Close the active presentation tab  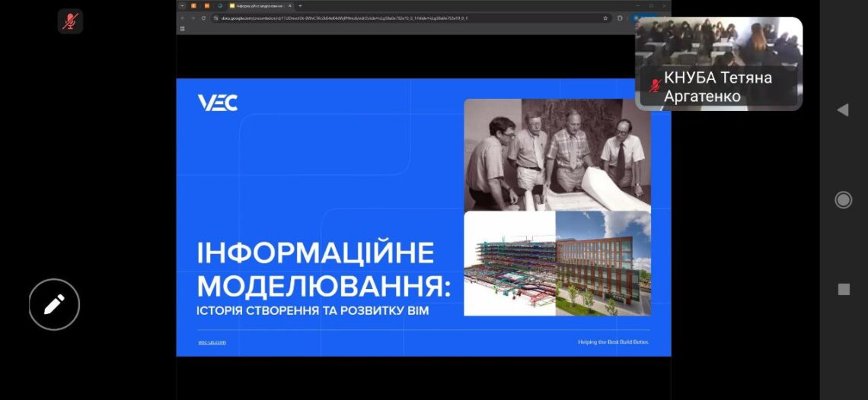(x=290, y=5)
